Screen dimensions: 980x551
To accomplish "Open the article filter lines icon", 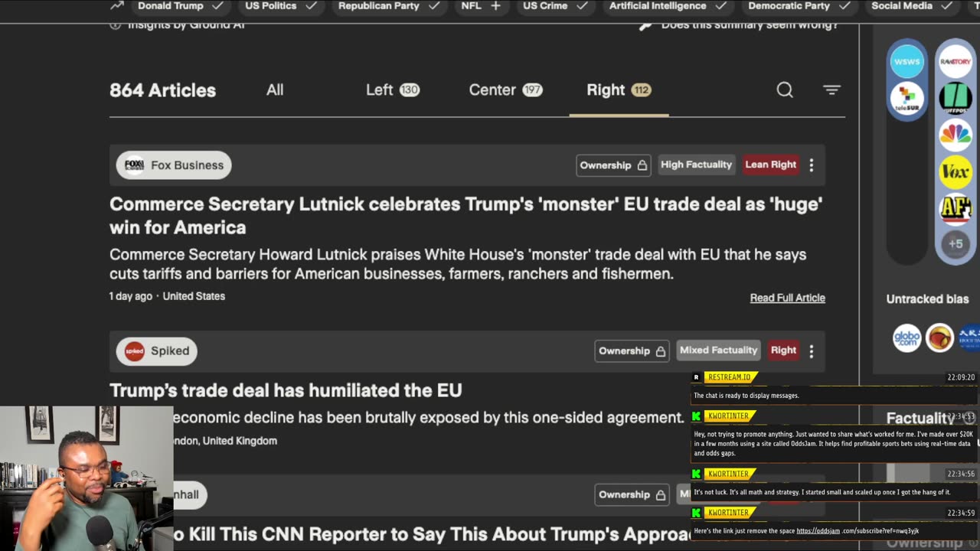I will (x=831, y=90).
